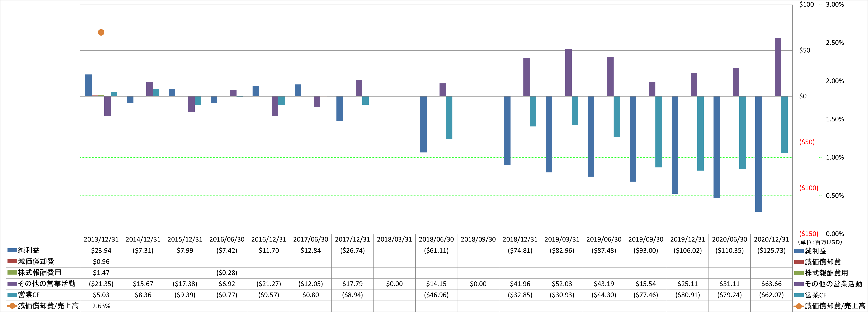868x312 pixels.
Task: Click the blue net income bar for 2020/12/31
Action: click(x=758, y=154)
